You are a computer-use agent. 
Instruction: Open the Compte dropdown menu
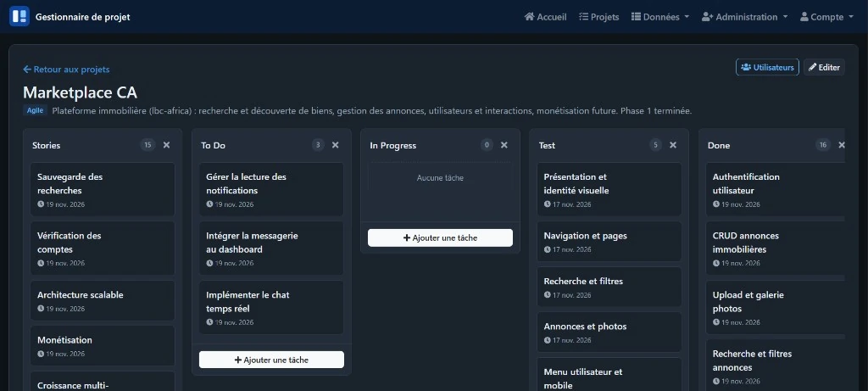827,17
